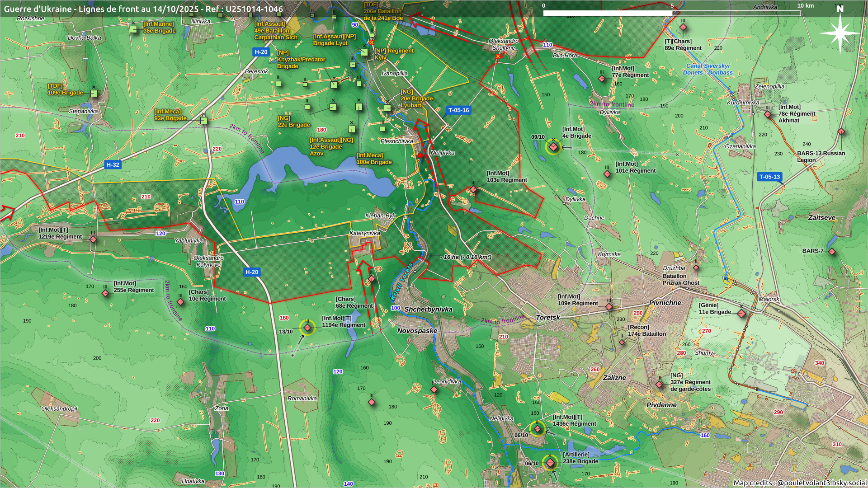Select the 93e Brigade green square marker

[204, 121]
